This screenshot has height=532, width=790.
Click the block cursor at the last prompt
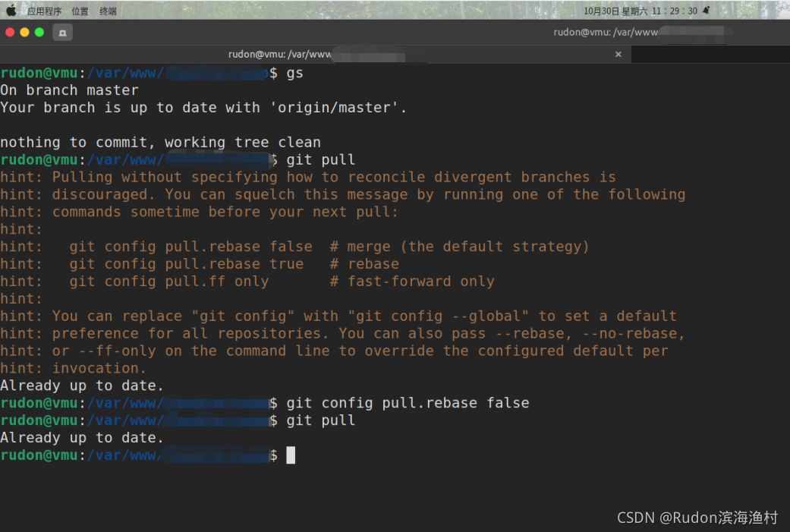[291, 455]
